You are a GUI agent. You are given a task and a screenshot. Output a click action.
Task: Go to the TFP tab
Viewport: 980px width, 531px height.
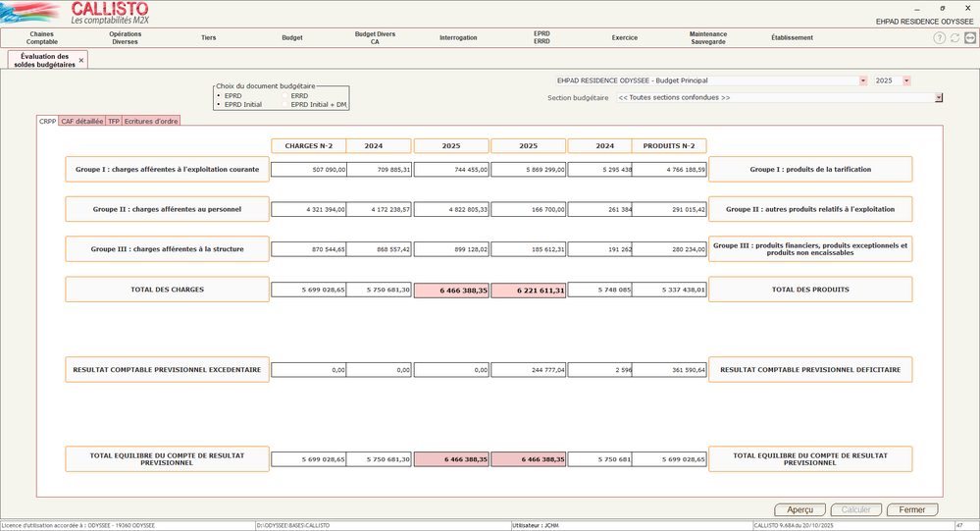click(114, 122)
